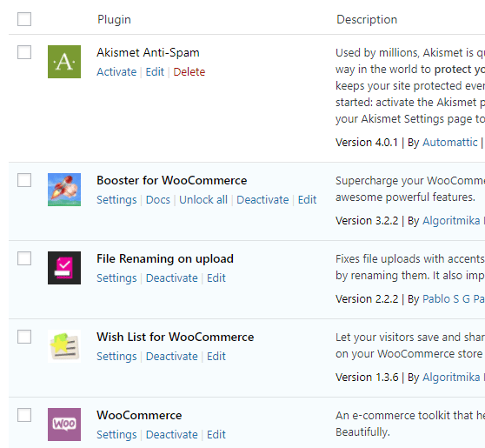Image resolution: width=485 pixels, height=448 pixels.
Task: Open Wish List for WooCommerce Settings
Action: [116, 357]
